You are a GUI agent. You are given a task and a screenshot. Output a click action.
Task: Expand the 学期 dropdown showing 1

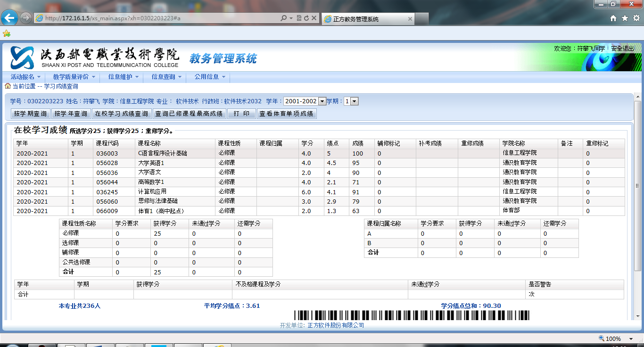pyautogui.click(x=355, y=101)
